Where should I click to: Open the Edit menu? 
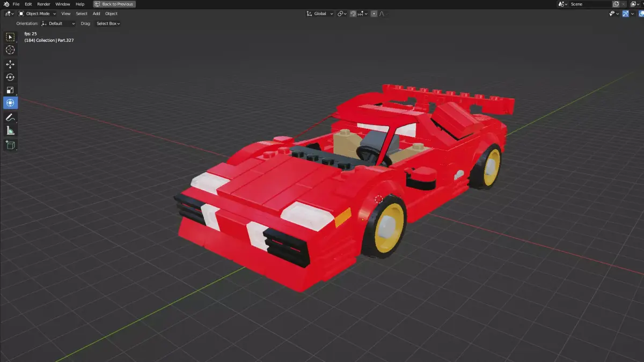[28, 4]
